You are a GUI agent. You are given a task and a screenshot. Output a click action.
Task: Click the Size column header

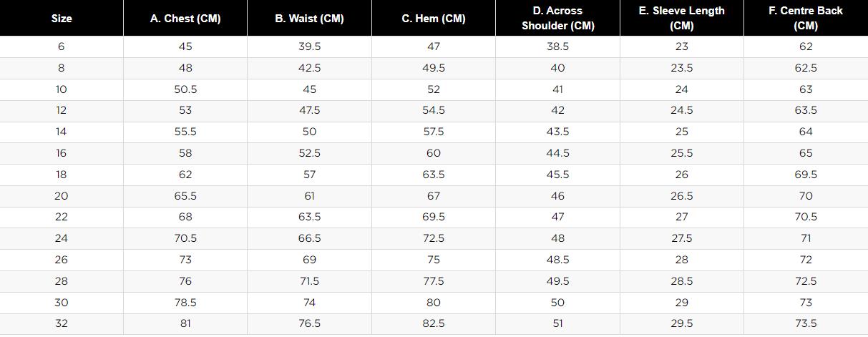(x=62, y=19)
